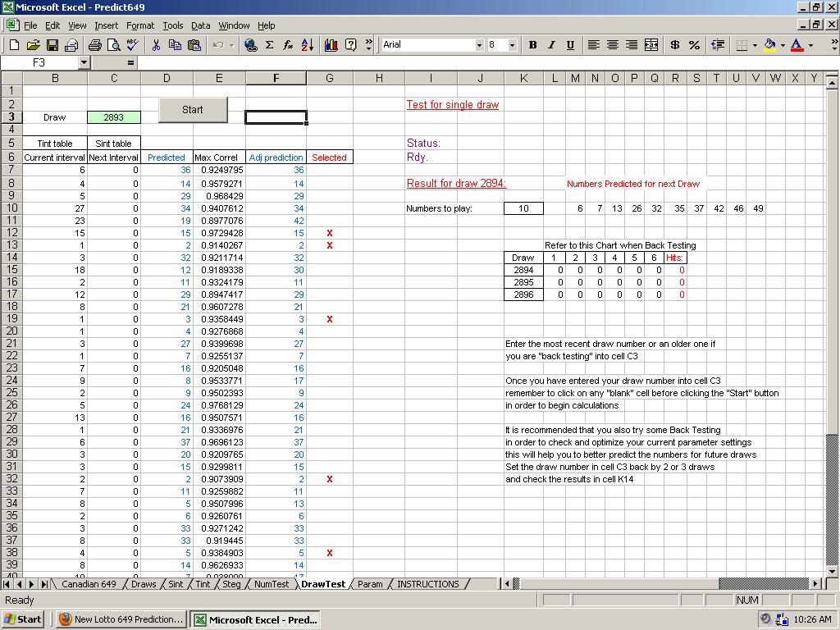Click the Windows Start button

[x=22, y=619]
